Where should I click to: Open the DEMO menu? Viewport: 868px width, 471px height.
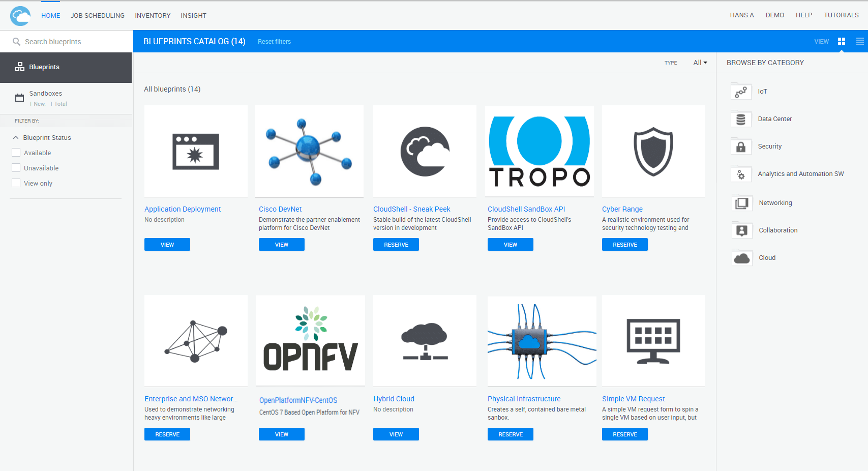(775, 15)
